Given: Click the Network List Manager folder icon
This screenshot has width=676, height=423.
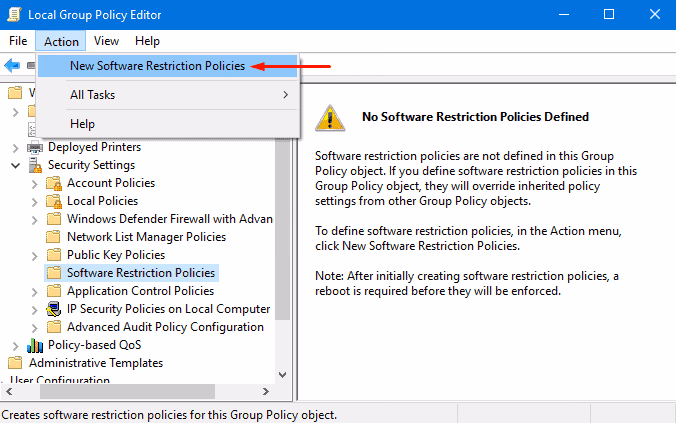Looking at the screenshot, I should 53,237.
